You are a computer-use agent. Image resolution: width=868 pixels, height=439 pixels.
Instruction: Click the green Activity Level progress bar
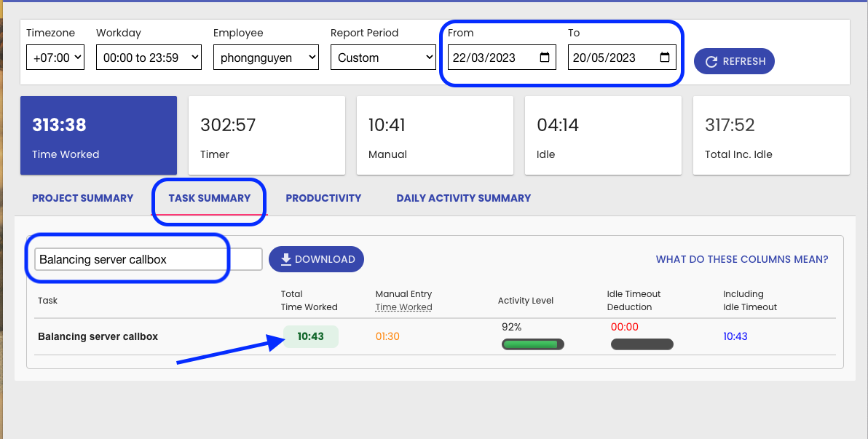[532, 344]
